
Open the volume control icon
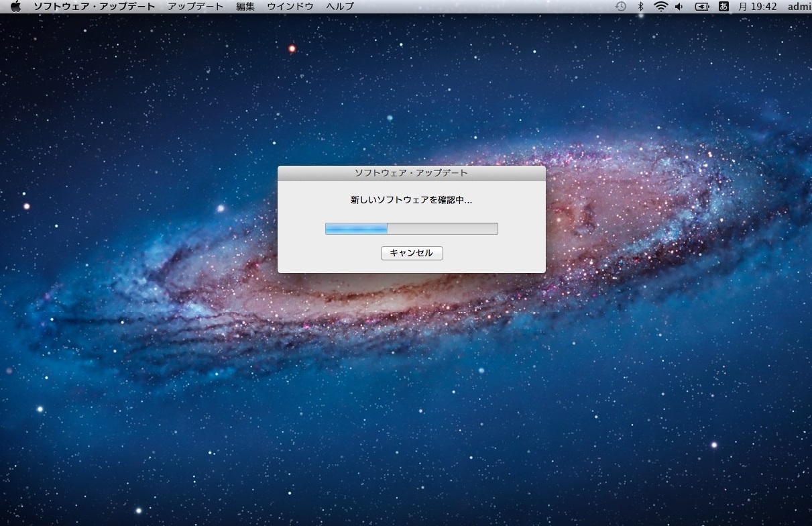[679, 7]
